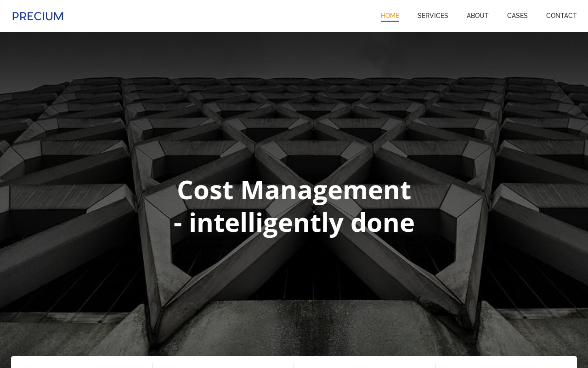The image size is (588, 368).
Task: Select CASES in the navigation bar
Action: [x=517, y=16]
